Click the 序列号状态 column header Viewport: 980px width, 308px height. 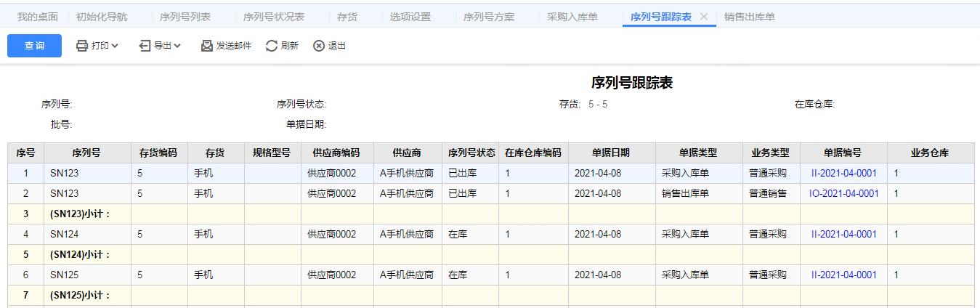(x=471, y=153)
